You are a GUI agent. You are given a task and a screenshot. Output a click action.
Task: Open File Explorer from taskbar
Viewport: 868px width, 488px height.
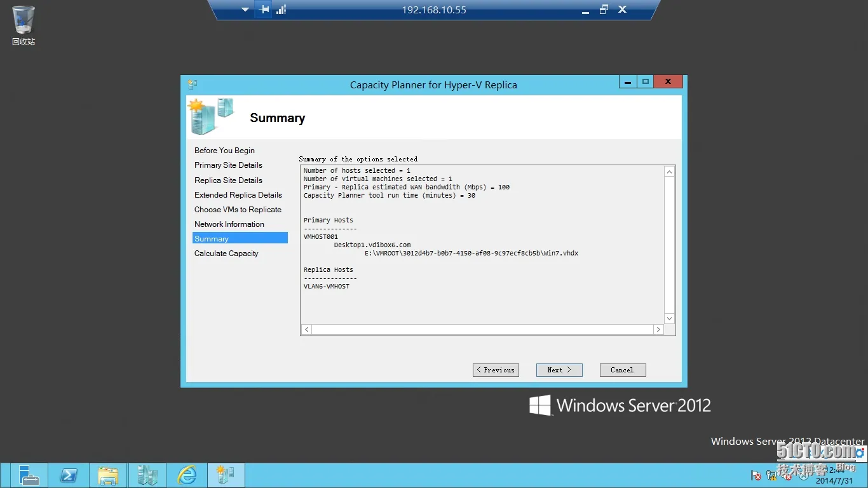point(108,475)
